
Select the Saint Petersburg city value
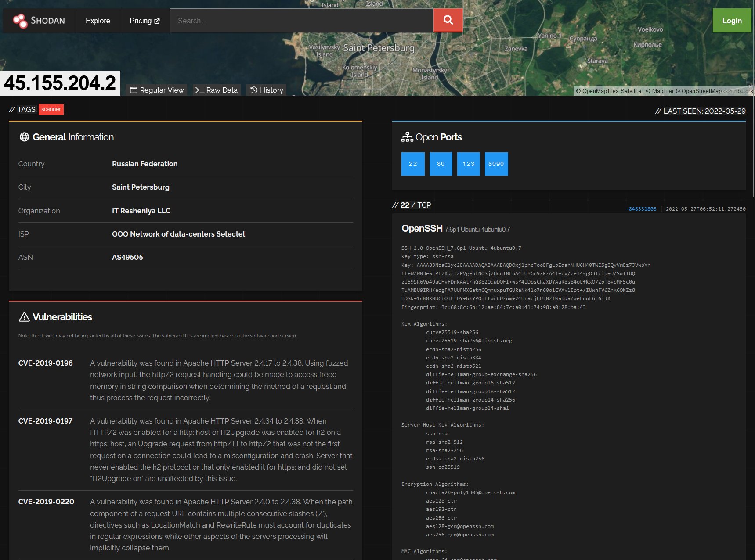pyautogui.click(x=141, y=187)
